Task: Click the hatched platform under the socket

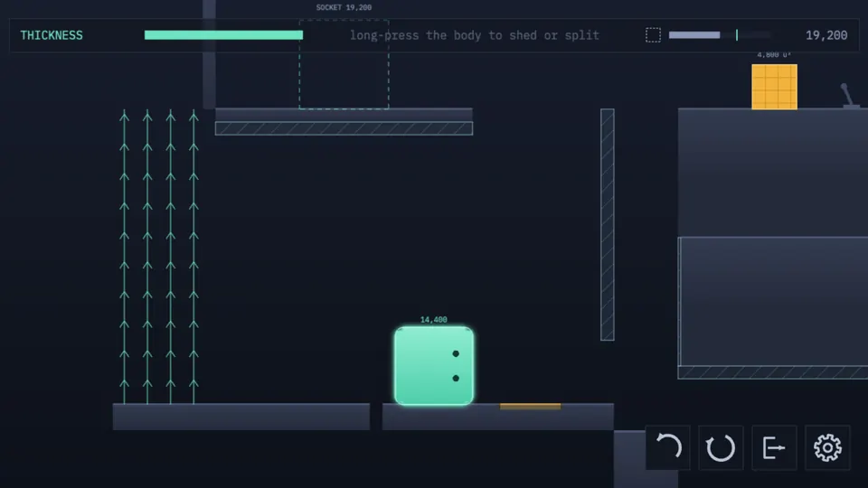Action: [x=344, y=128]
